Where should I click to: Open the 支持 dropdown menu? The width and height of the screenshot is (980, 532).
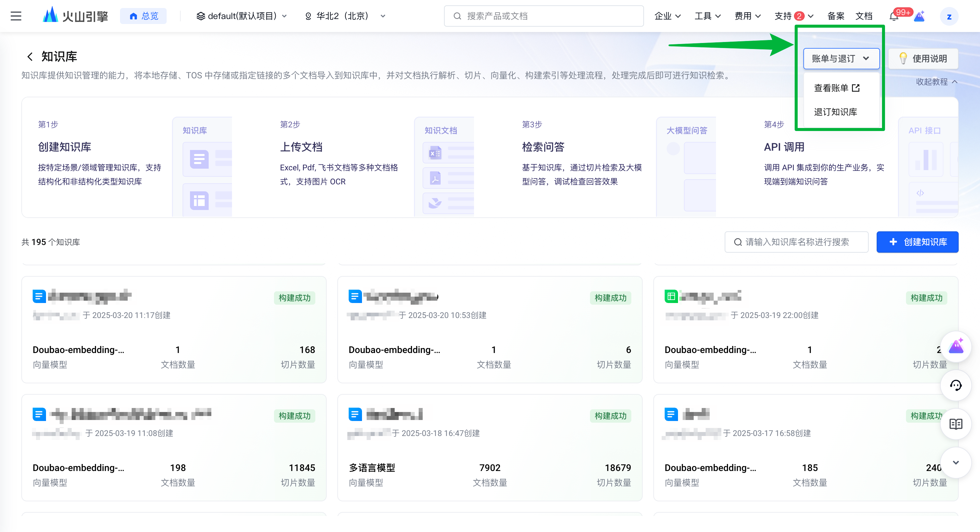[x=794, y=16]
